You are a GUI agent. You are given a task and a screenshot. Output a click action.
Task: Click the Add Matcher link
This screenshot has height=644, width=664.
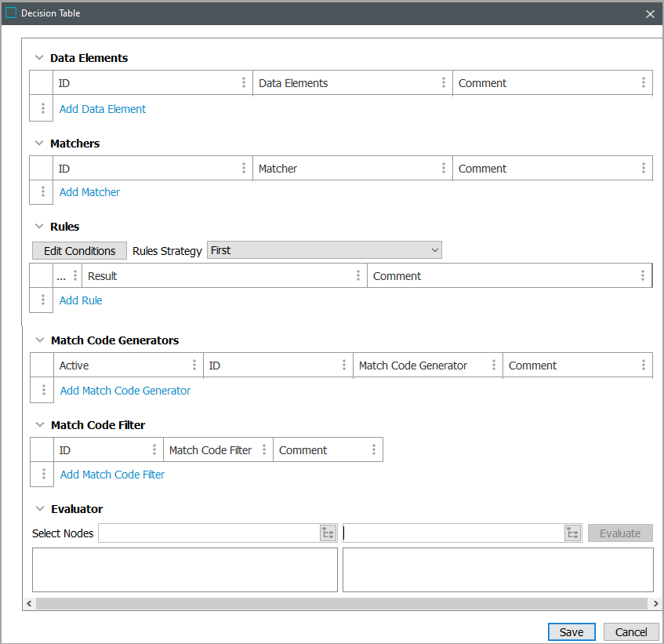click(89, 192)
